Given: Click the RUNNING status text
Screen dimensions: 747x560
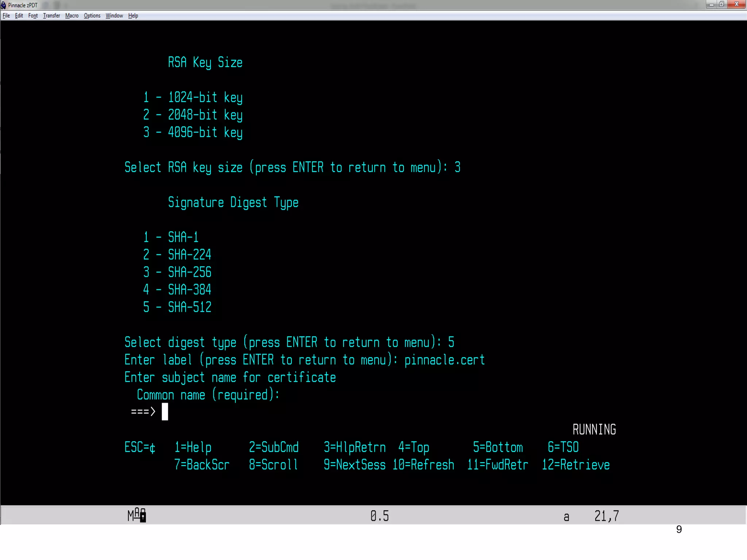Looking at the screenshot, I should pyautogui.click(x=594, y=430).
